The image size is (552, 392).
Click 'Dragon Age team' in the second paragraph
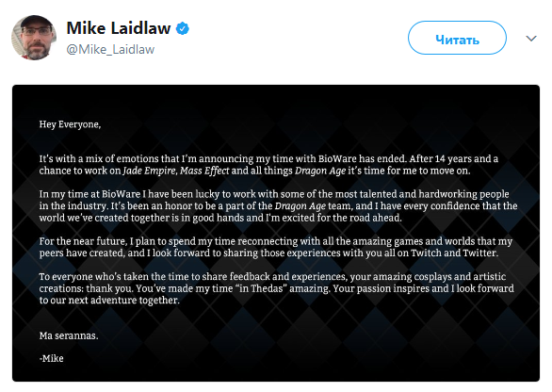point(312,206)
